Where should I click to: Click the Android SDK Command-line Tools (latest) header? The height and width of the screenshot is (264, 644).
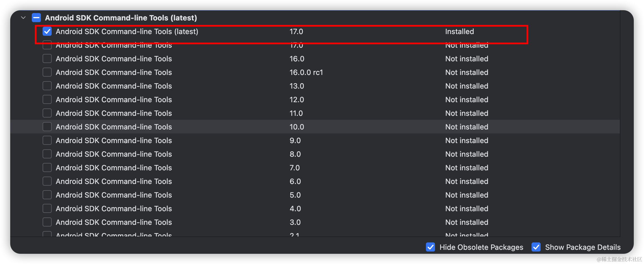point(121,18)
